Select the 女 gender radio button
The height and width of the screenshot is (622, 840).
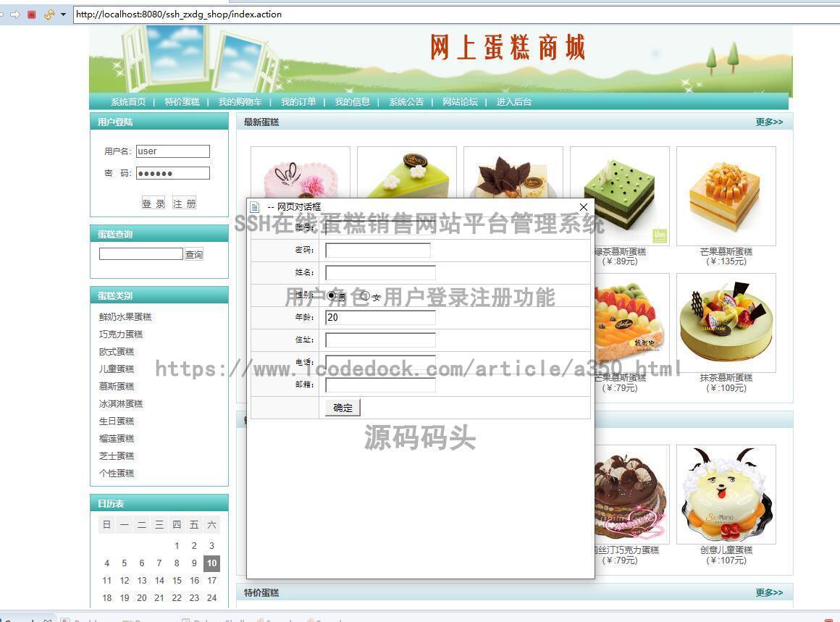(x=365, y=295)
